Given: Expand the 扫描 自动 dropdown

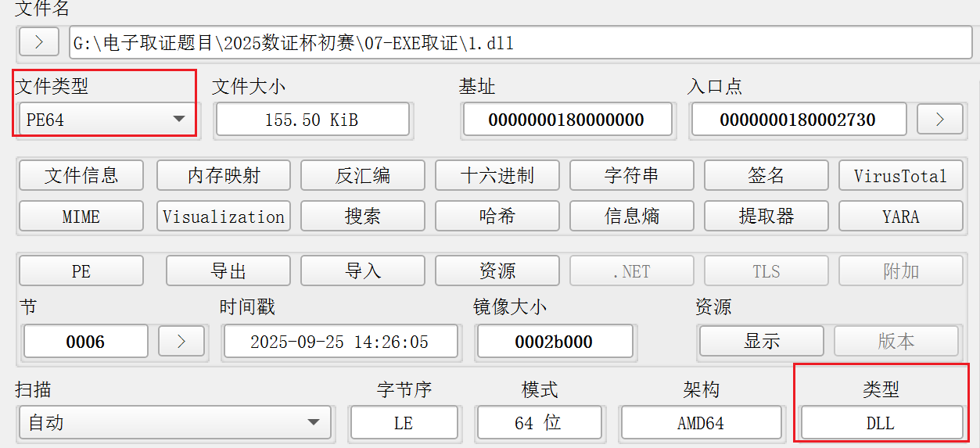Looking at the screenshot, I should pos(174,423).
